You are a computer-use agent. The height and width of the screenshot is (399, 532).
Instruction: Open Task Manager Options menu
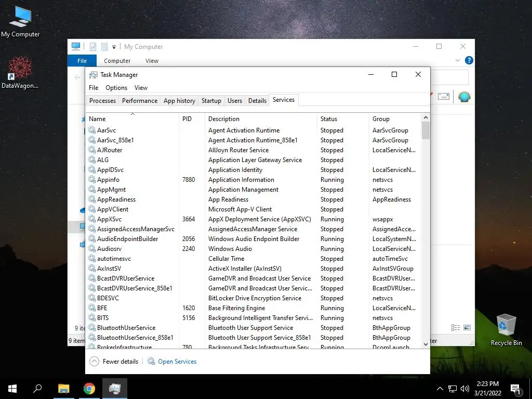(x=116, y=87)
